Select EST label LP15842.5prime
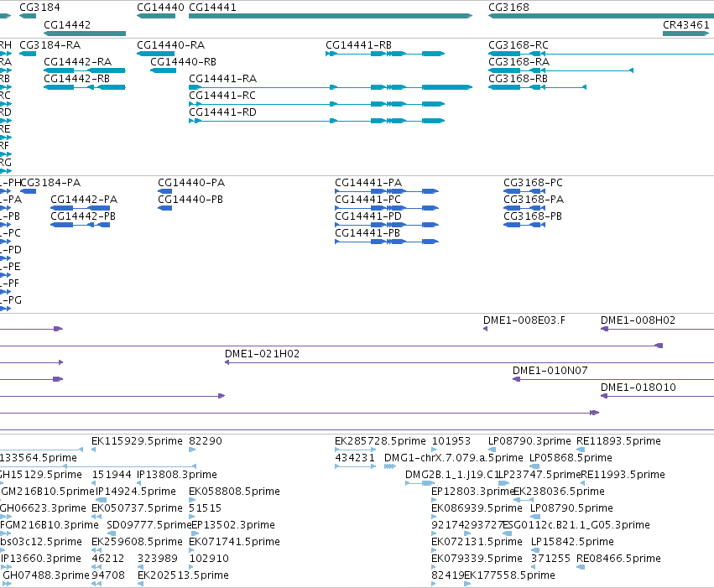This screenshot has height=588, width=714. click(x=572, y=542)
